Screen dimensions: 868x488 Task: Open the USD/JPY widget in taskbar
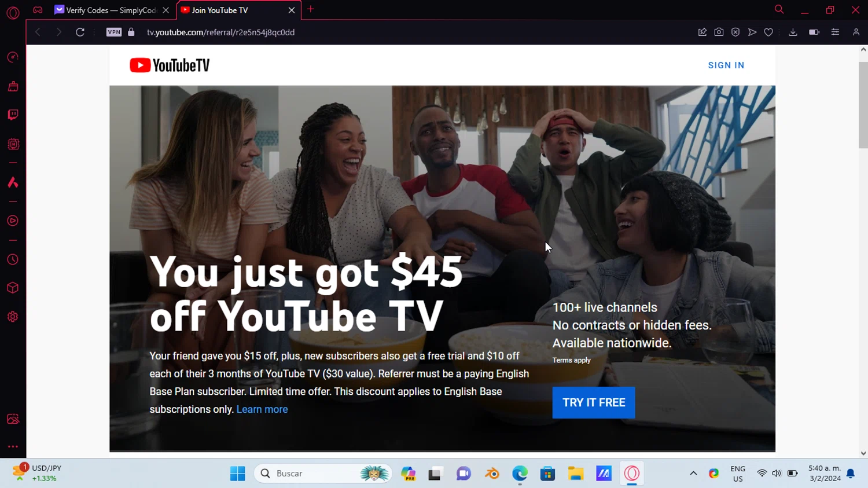(37, 474)
